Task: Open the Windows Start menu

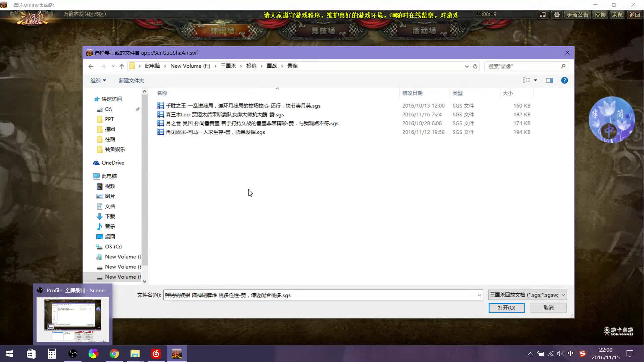Action: click(10, 354)
